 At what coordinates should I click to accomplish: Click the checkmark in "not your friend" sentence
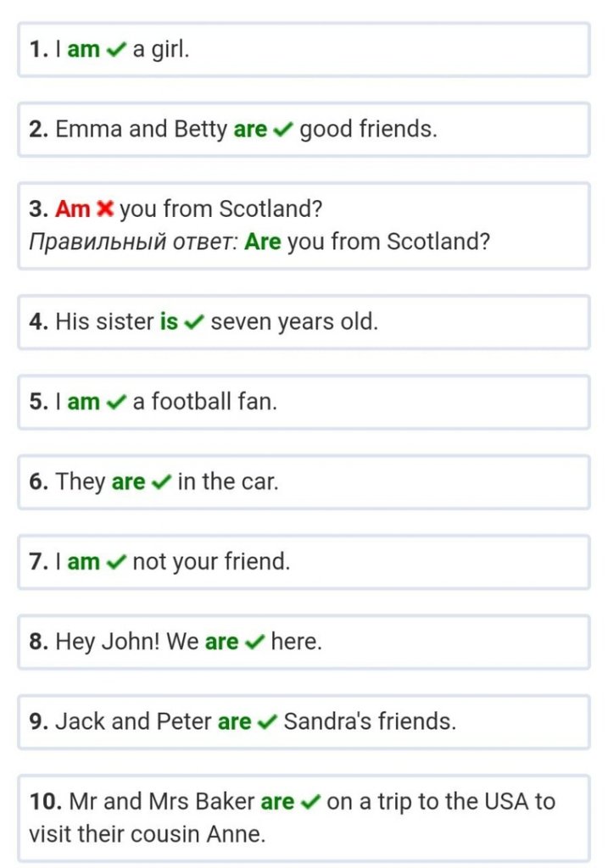point(116,563)
